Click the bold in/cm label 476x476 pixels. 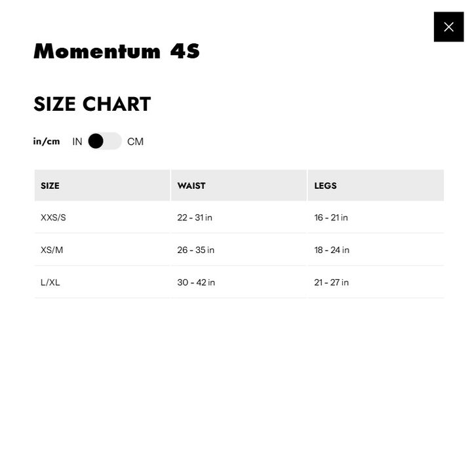[47, 141]
